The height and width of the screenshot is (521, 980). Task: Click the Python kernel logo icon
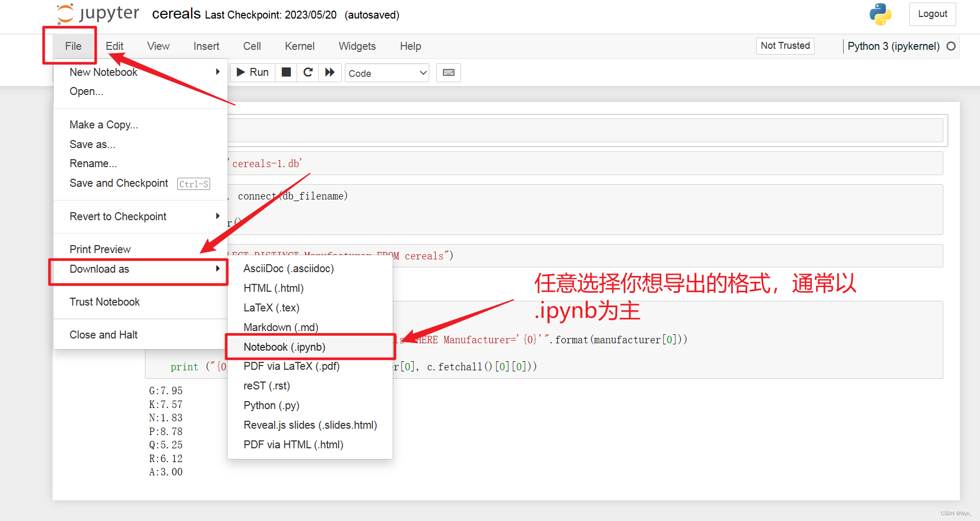click(880, 14)
